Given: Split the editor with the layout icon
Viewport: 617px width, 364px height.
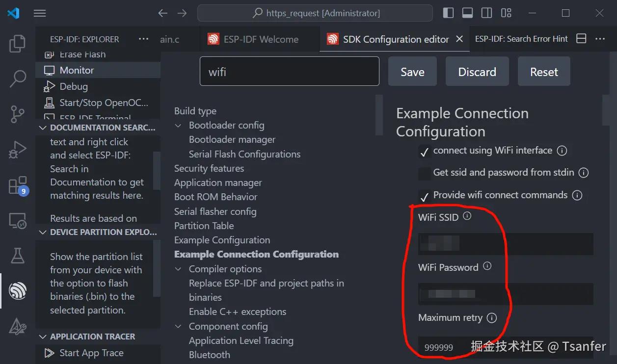Looking at the screenshot, I should click(x=581, y=39).
